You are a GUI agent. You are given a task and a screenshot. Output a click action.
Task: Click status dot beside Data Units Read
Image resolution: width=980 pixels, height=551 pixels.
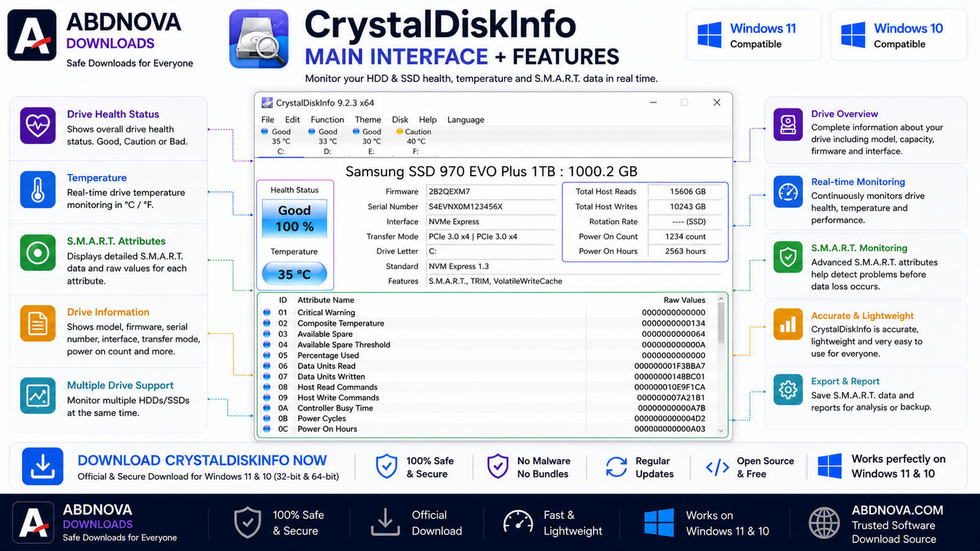point(267,365)
